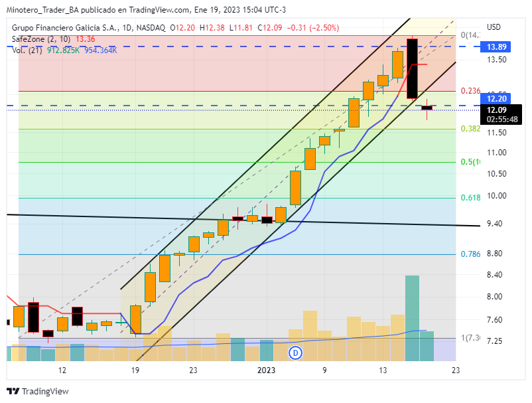This screenshot has width=532, height=403.
Task: Click the date label 9 on time axis
Action: [x=324, y=370]
